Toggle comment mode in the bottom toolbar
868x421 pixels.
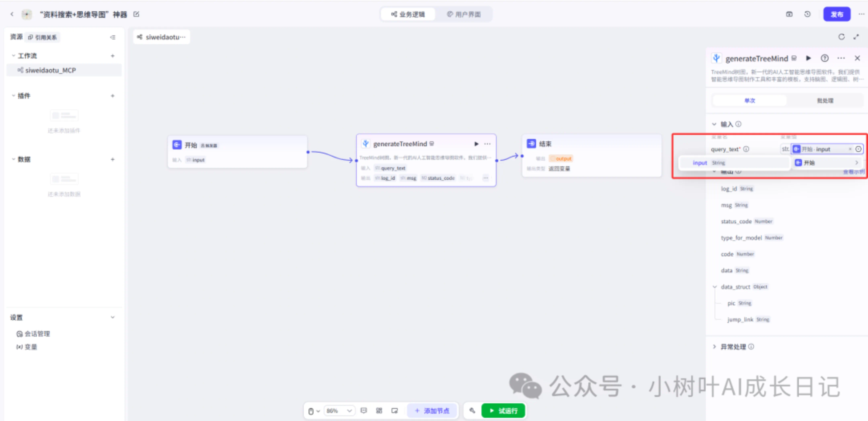coord(364,411)
